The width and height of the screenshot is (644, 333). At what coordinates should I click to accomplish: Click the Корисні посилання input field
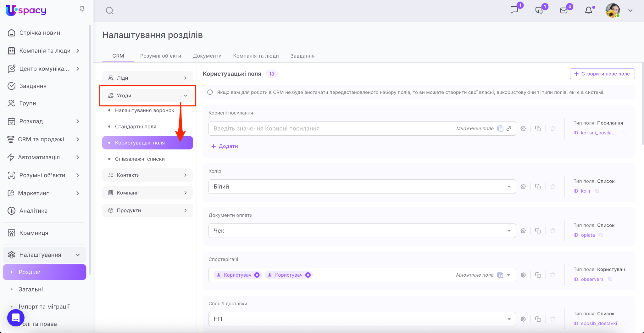click(x=330, y=128)
